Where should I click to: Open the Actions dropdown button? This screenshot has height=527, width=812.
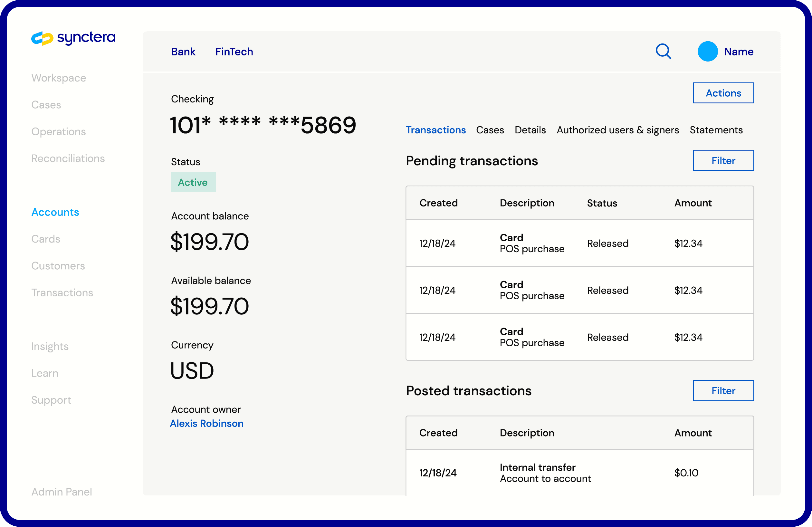pos(723,93)
